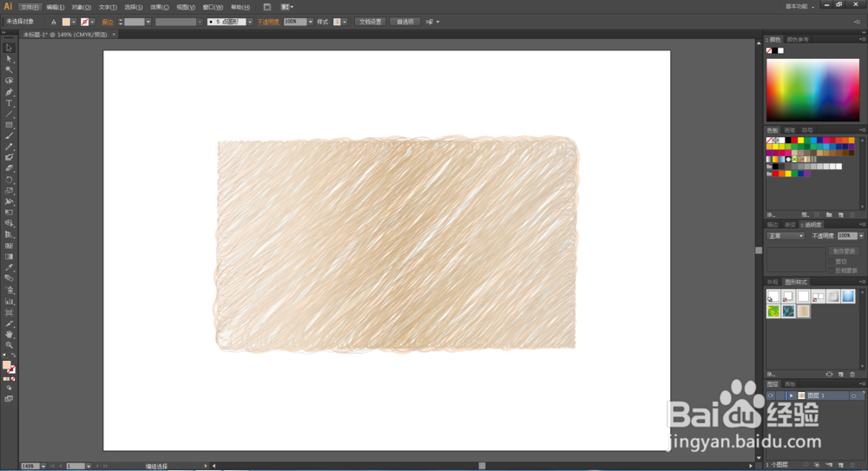Click the 描边 link in control bar

point(108,23)
